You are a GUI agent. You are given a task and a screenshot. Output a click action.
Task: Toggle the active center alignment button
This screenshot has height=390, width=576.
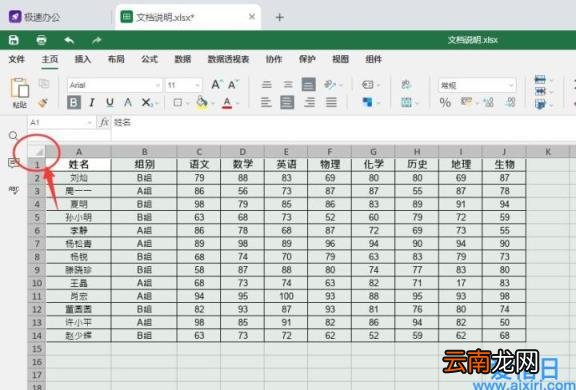(287, 102)
